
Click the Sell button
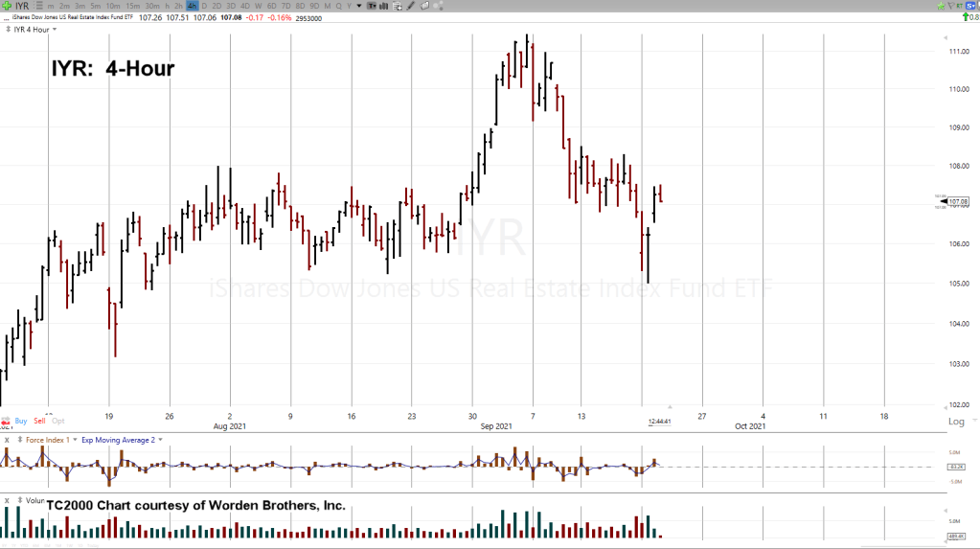(x=39, y=421)
